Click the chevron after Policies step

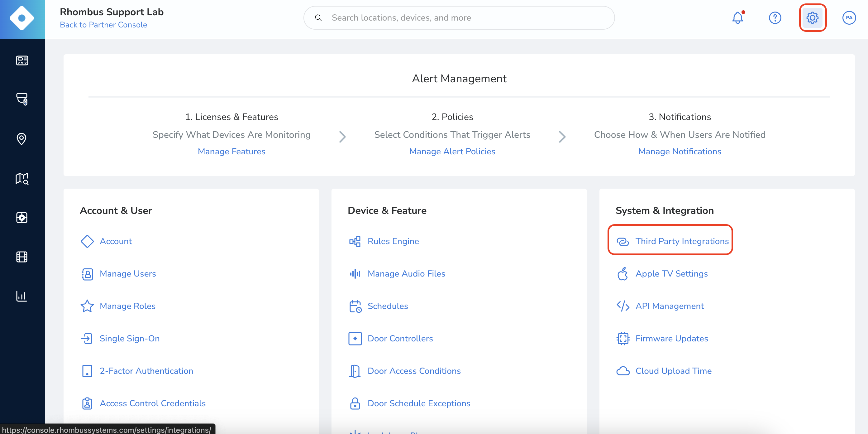point(562,137)
